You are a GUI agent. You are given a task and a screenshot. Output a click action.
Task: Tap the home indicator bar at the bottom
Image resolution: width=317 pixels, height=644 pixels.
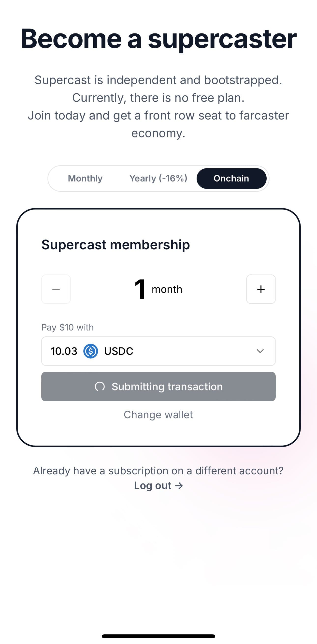158,636
